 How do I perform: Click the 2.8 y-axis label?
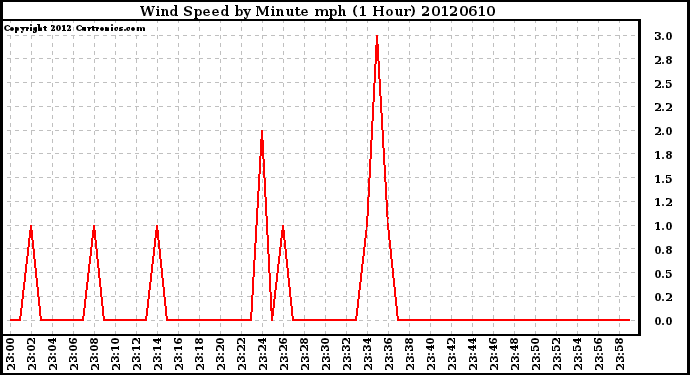pyautogui.click(x=663, y=60)
